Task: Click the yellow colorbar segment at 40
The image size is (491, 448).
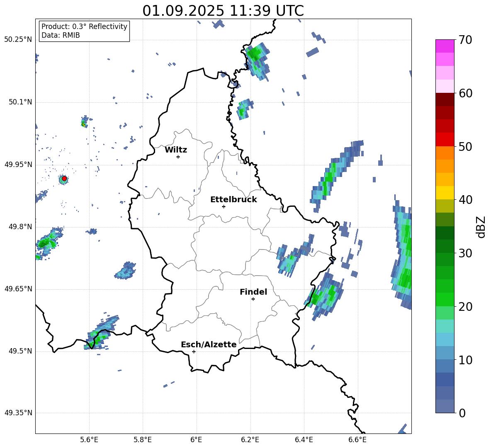Action: pos(445,193)
